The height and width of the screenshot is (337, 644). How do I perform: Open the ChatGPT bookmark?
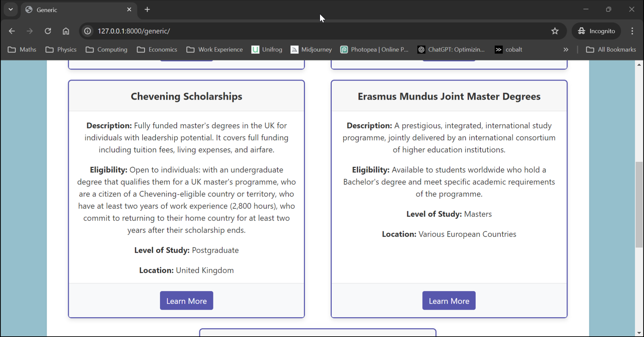451,50
